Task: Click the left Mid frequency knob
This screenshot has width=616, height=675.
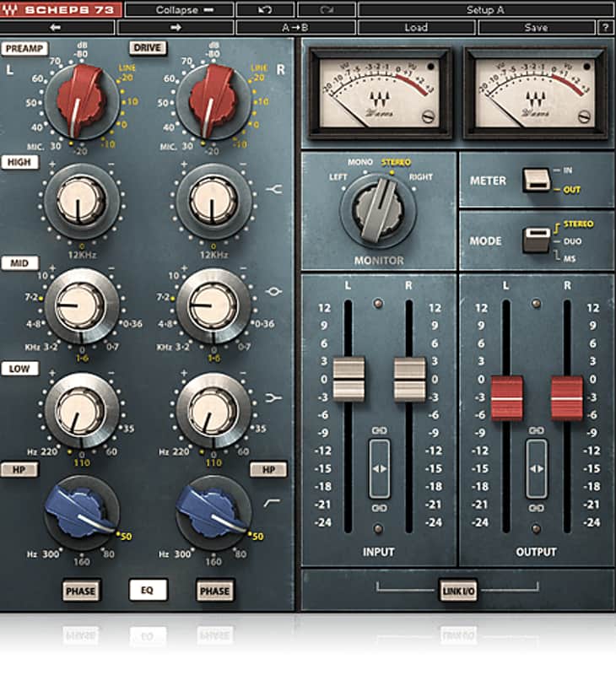Action: point(81,305)
